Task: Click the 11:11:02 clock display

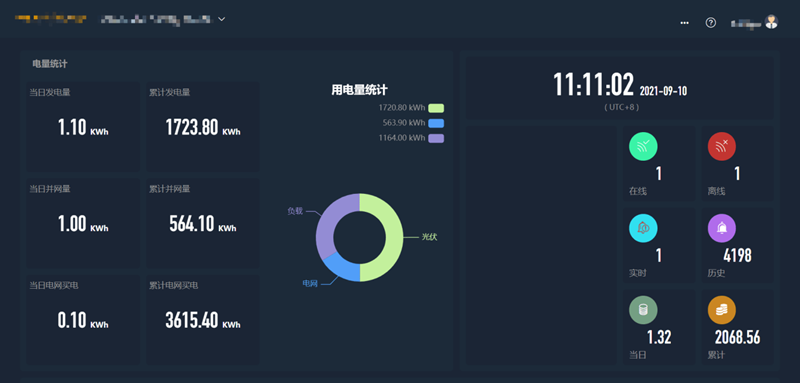Action: tap(594, 85)
